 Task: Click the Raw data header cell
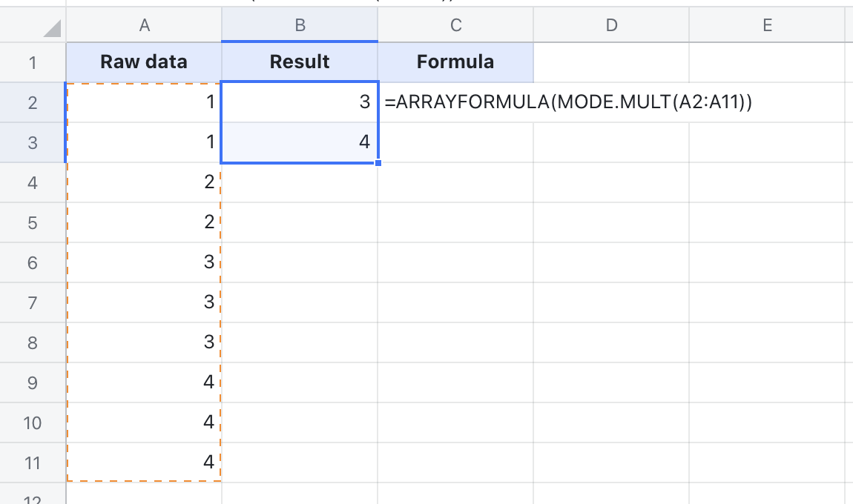pos(144,62)
